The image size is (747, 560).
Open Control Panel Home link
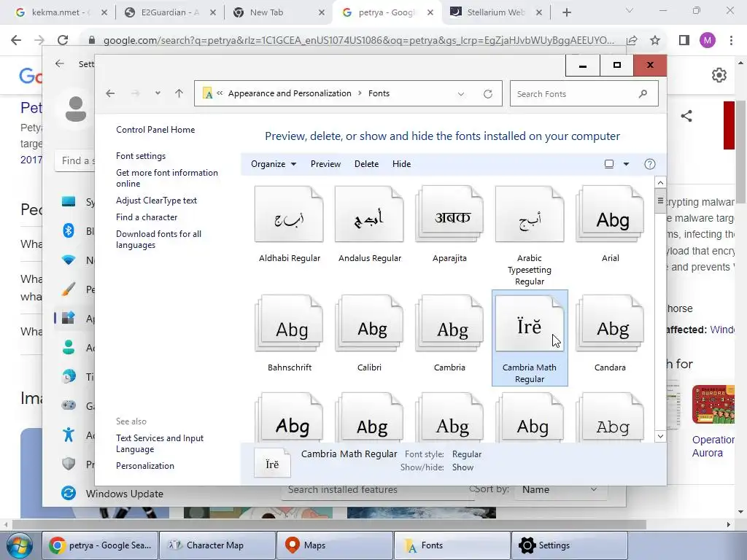(155, 130)
